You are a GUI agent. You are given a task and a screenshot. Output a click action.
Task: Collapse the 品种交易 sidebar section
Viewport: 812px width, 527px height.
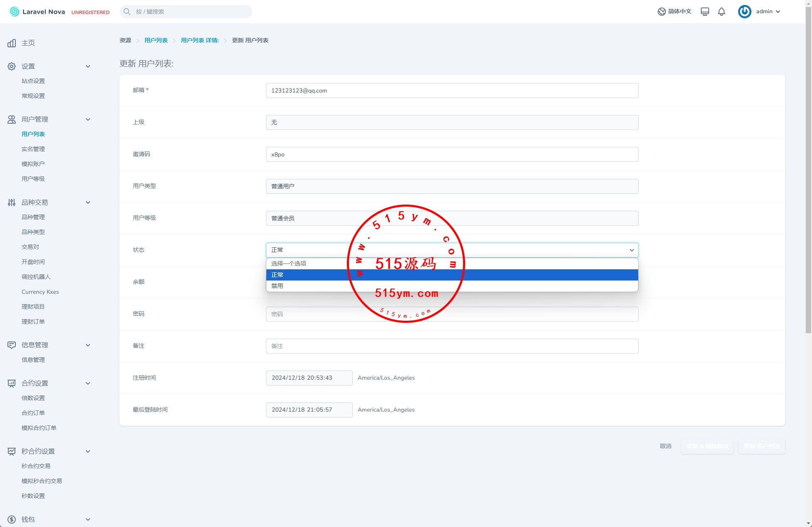click(x=88, y=203)
